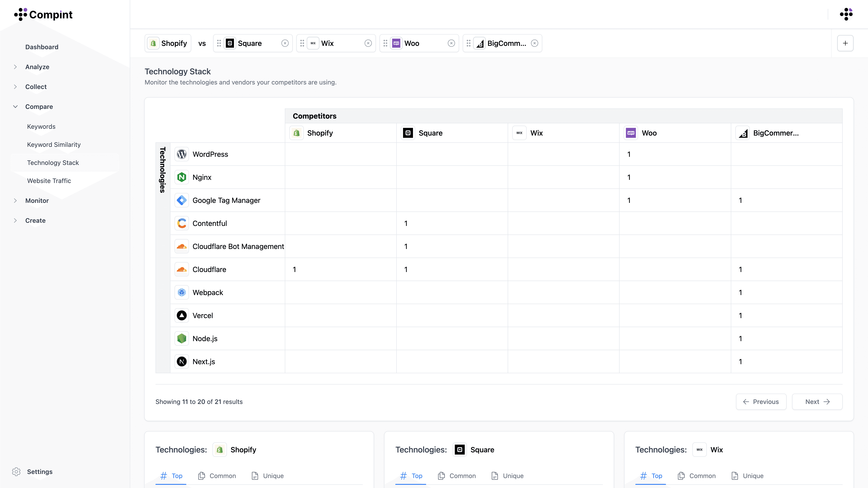Click the Contentful icon in table
Image resolution: width=868 pixels, height=488 pixels.
[182, 223]
